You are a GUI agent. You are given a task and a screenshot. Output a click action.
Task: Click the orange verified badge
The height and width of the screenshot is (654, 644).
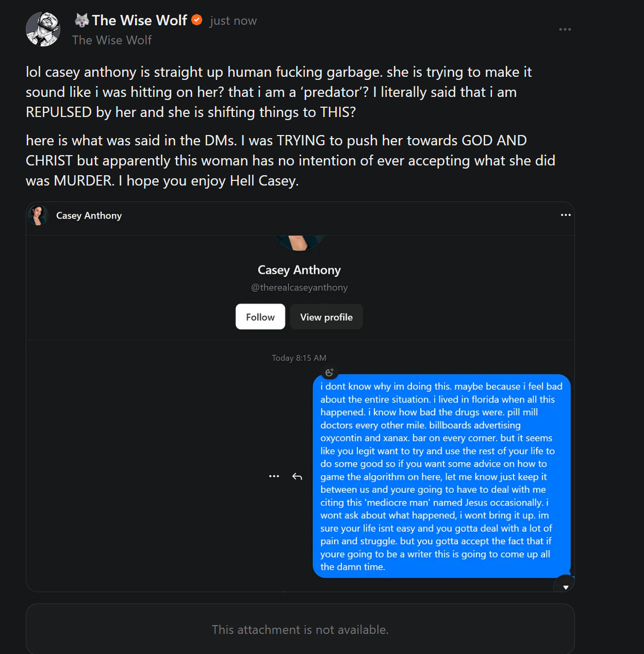[196, 20]
